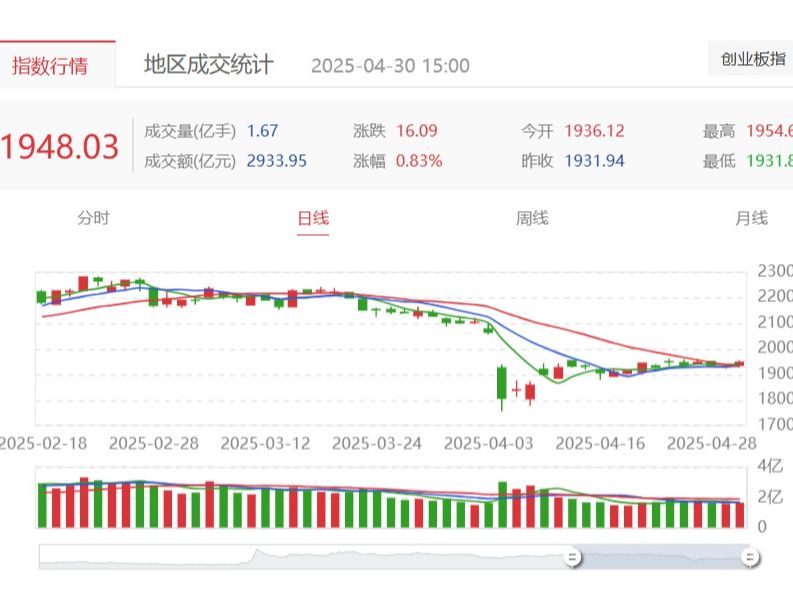Show the 分时 intraday chart

tap(94, 218)
